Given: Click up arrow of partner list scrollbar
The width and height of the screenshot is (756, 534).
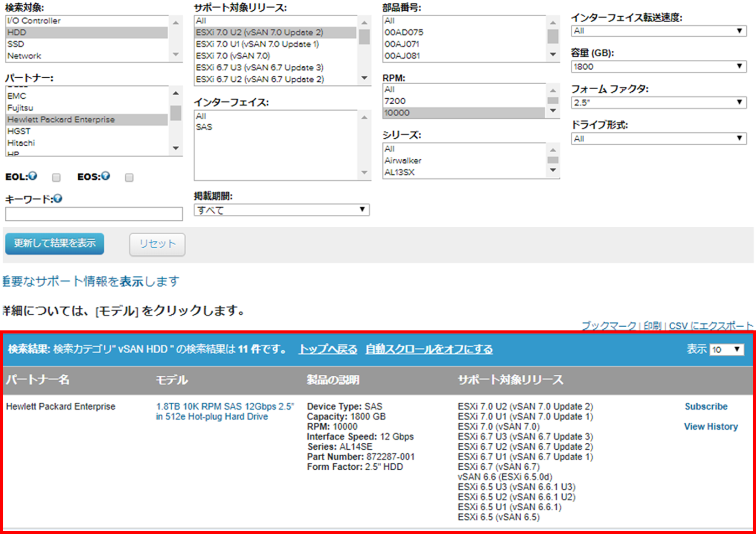Looking at the screenshot, I should point(175,93).
